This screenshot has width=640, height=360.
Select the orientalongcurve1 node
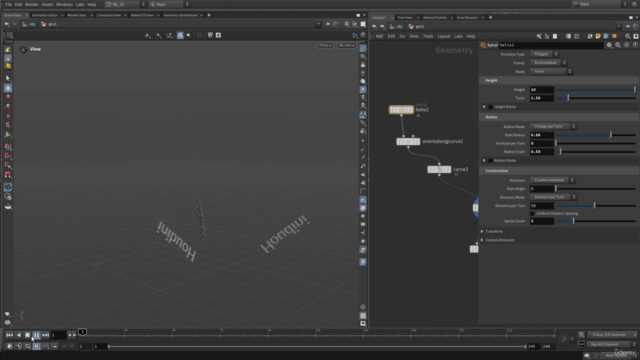pos(408,142)
